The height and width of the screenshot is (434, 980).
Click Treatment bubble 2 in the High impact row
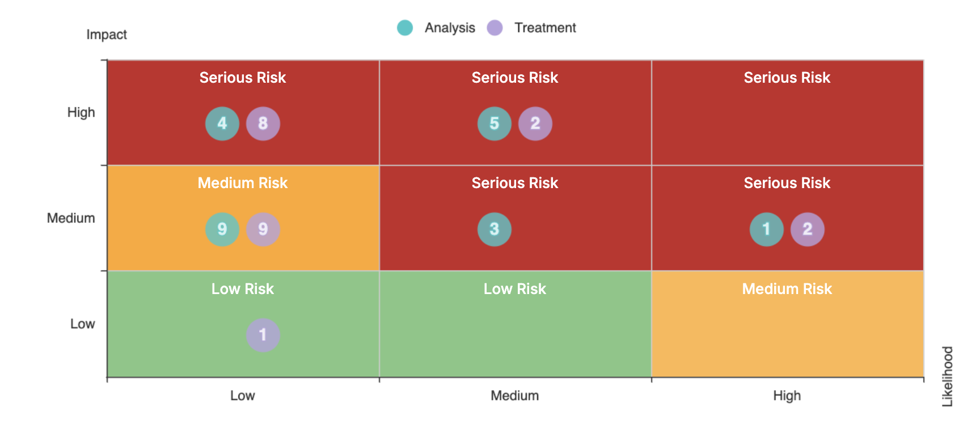pos(535,124)
